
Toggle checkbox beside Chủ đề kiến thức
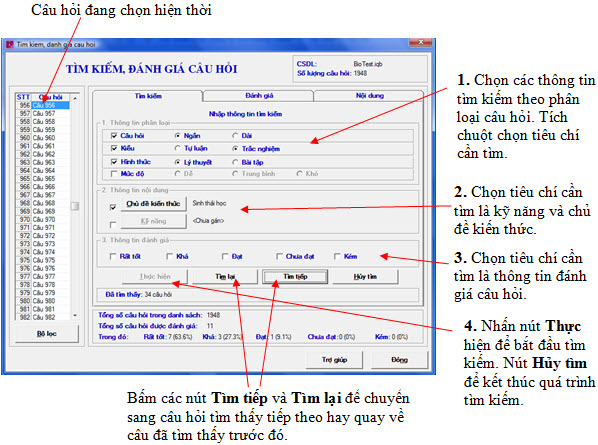pos(113,207)
